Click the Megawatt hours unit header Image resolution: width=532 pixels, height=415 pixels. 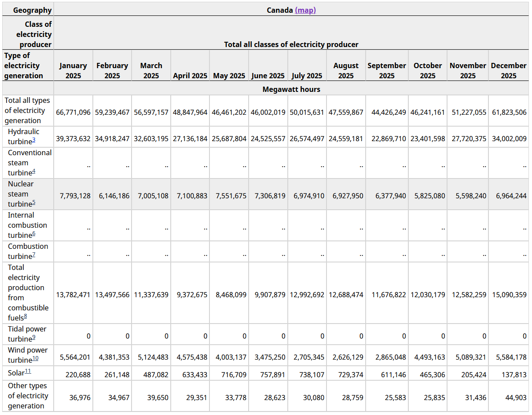[x=291, y=89]
